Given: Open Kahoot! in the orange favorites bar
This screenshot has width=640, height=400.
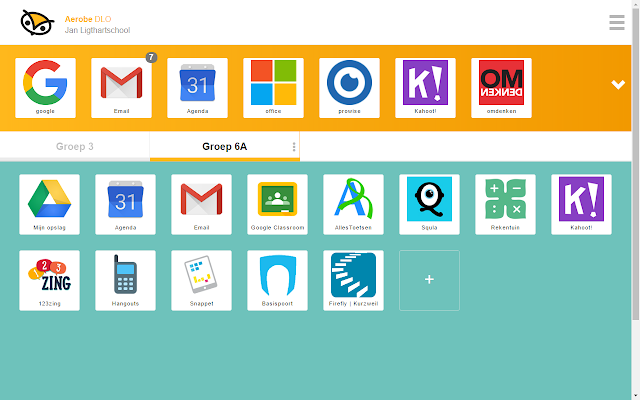Looking at the screenshot, I should pos(425,88).
